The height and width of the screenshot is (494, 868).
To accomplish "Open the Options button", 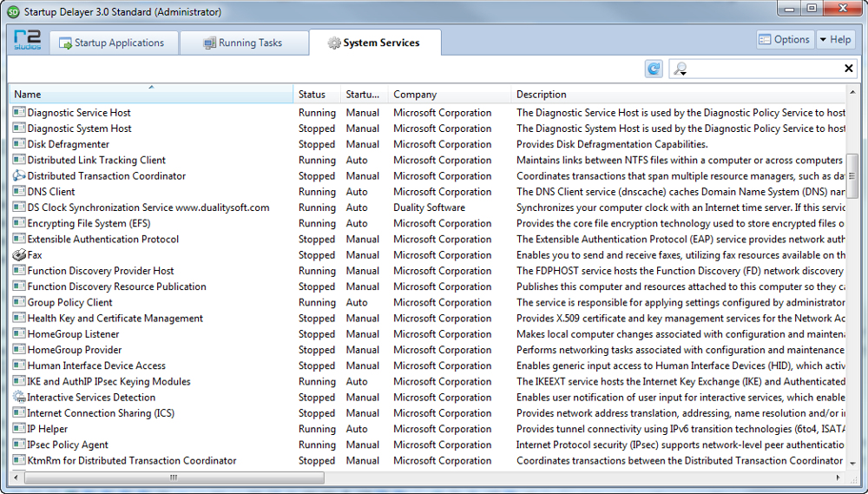I will (x=785, y=39).
